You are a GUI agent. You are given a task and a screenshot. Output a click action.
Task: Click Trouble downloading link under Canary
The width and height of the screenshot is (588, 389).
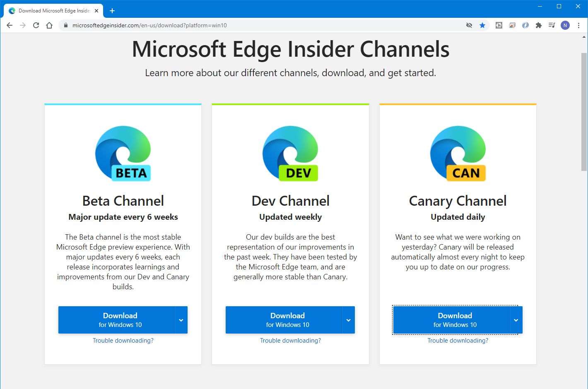[458, 341]
